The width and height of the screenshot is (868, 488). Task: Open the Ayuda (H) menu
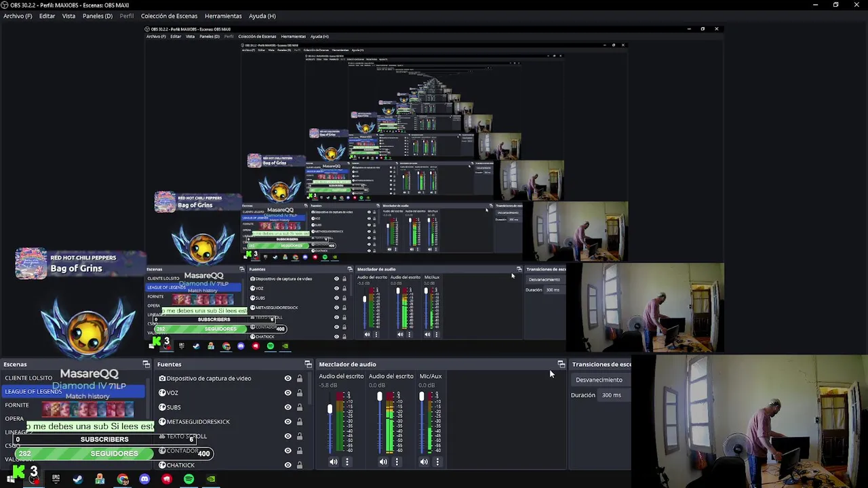[262, 16]
